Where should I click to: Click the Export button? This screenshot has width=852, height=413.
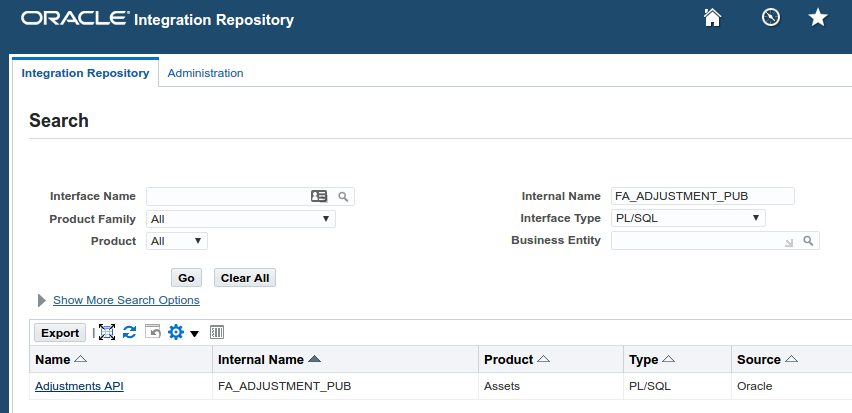pyautogui.click(x=60, y=333)
